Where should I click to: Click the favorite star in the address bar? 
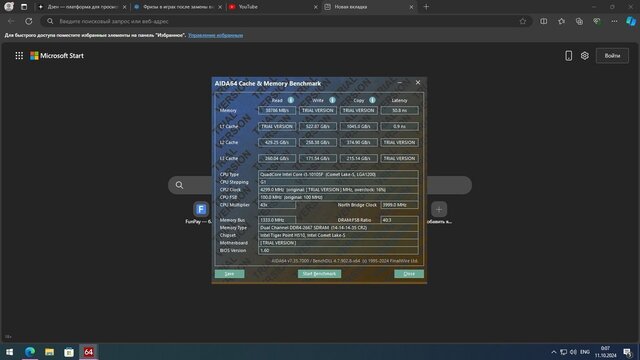523,21
